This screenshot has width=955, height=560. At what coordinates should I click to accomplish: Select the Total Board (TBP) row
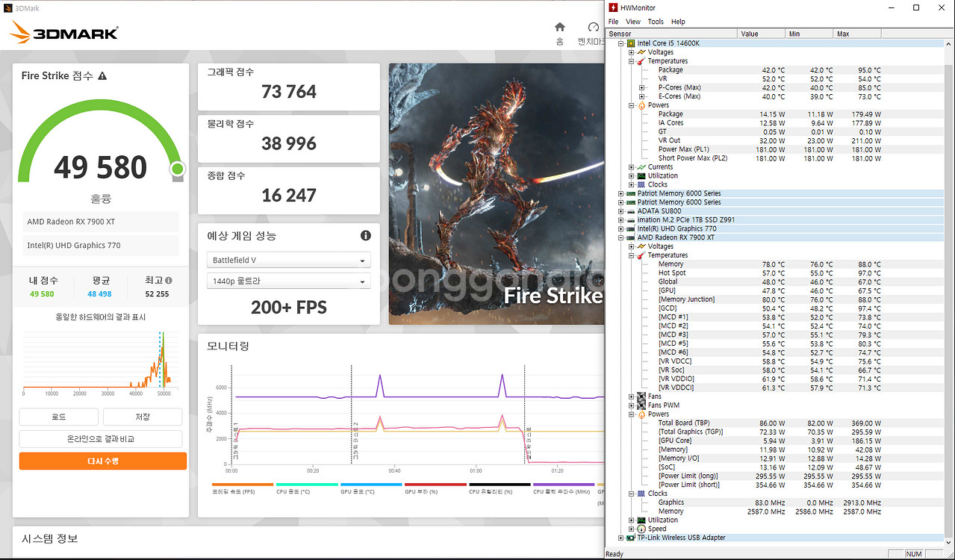[775, 423]
